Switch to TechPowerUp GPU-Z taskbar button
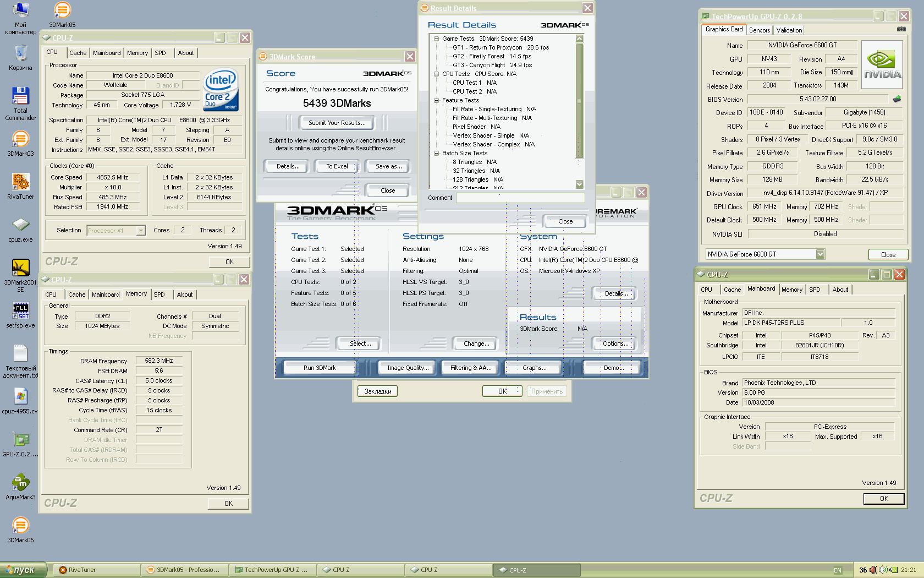 tap(273, 570)
